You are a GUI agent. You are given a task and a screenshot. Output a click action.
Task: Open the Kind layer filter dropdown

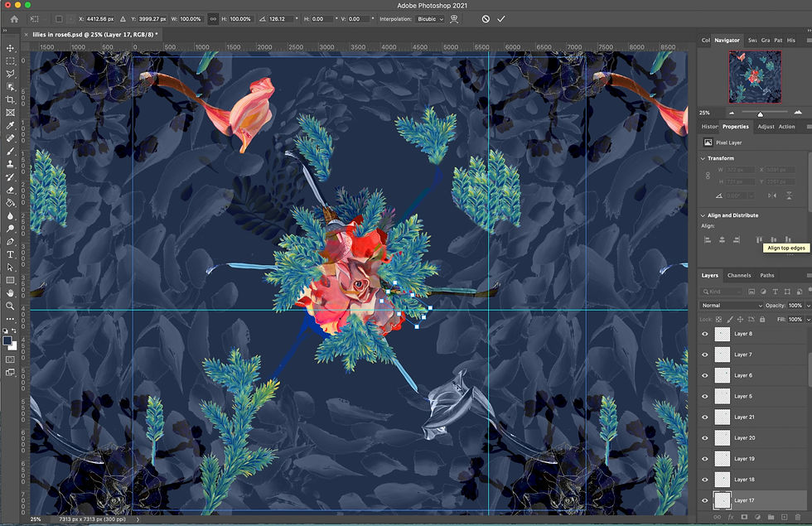[x=723, y=292]
